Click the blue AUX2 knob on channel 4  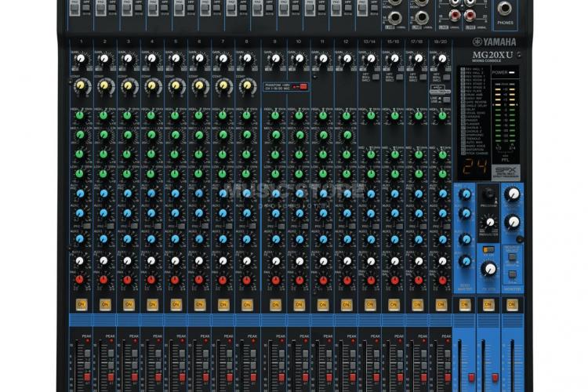tap(151, 213)
